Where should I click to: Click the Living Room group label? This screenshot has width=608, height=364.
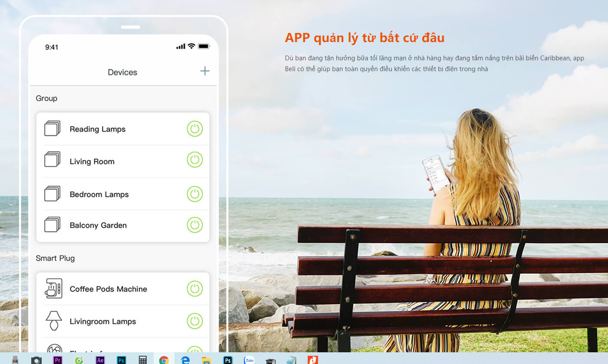tap(92, 162)
